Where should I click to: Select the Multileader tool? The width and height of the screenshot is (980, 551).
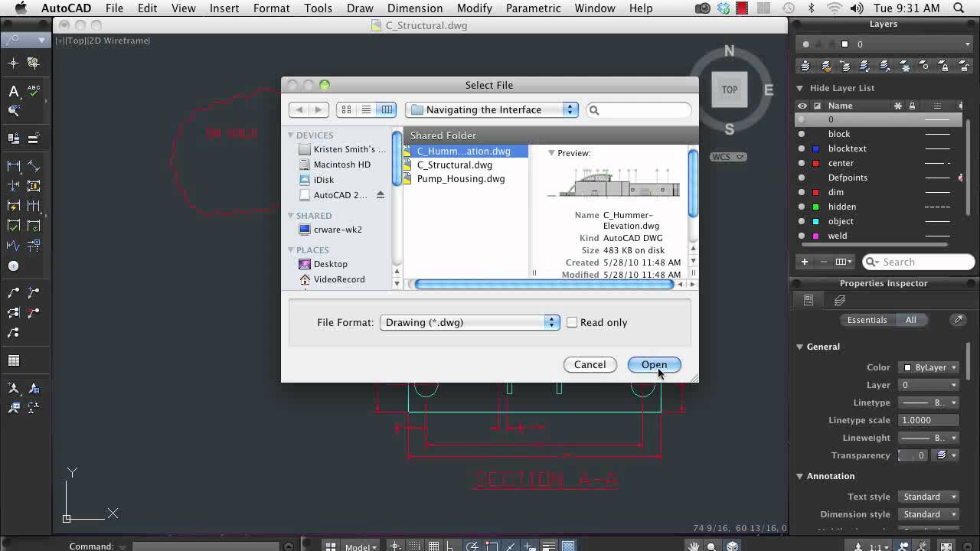[x=13, y=292]
